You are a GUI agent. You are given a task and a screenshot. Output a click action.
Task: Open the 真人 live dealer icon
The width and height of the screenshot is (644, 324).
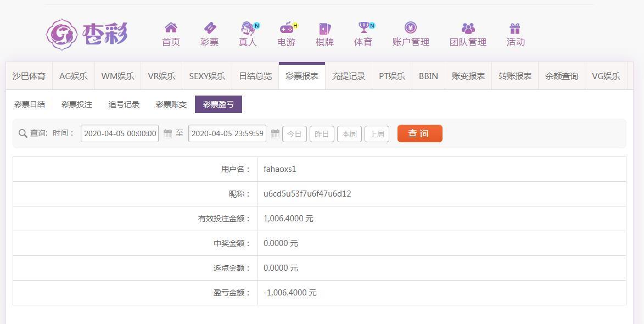[x=248, y=28]
